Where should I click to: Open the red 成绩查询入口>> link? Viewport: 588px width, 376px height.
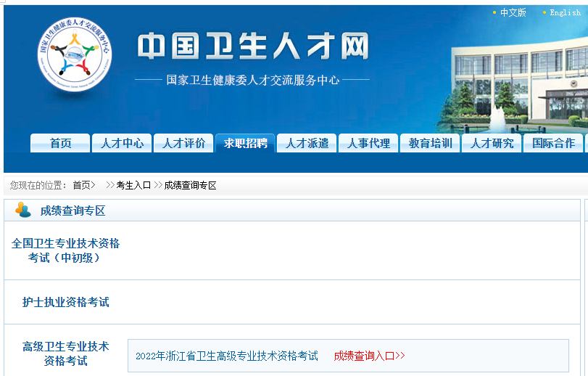(369, 356)
